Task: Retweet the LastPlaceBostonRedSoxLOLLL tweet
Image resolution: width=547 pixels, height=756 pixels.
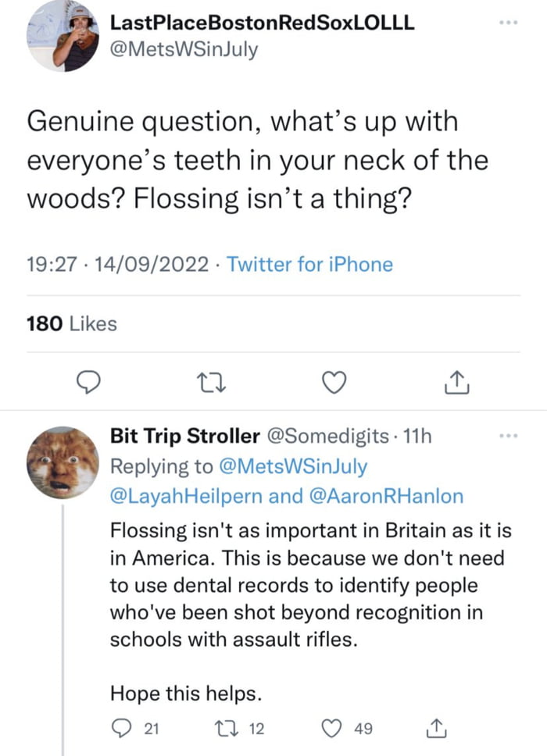Action: coord(211,382)
